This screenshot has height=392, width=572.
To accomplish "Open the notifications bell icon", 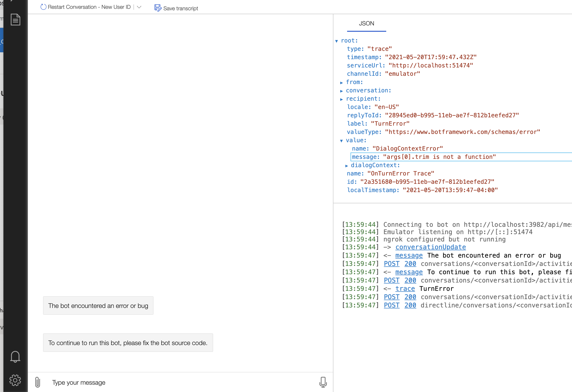I will 15,357.
